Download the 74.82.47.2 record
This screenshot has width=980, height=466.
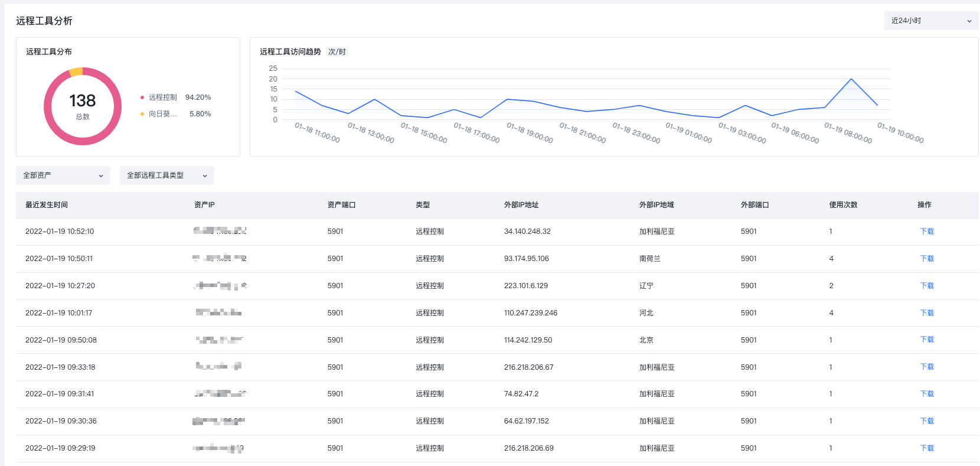927,394
